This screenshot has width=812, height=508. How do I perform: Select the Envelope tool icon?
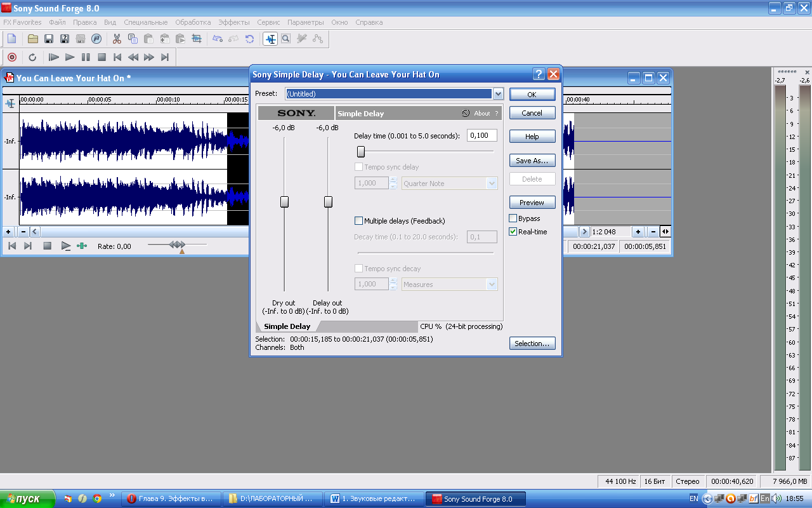tap(318, 39)
